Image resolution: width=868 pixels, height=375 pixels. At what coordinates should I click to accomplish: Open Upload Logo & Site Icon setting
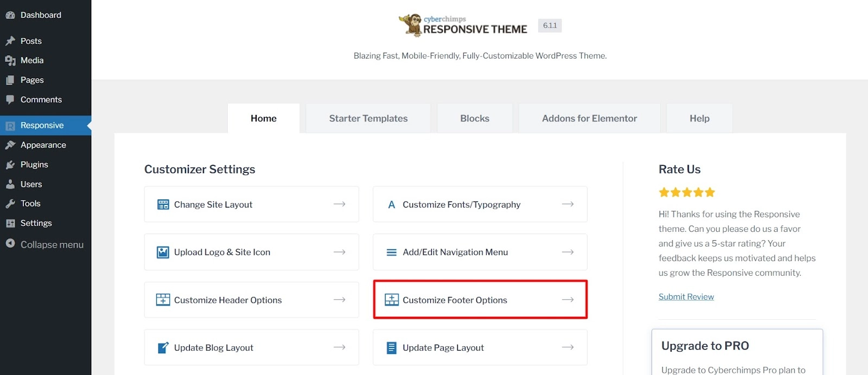pos(252,252)
